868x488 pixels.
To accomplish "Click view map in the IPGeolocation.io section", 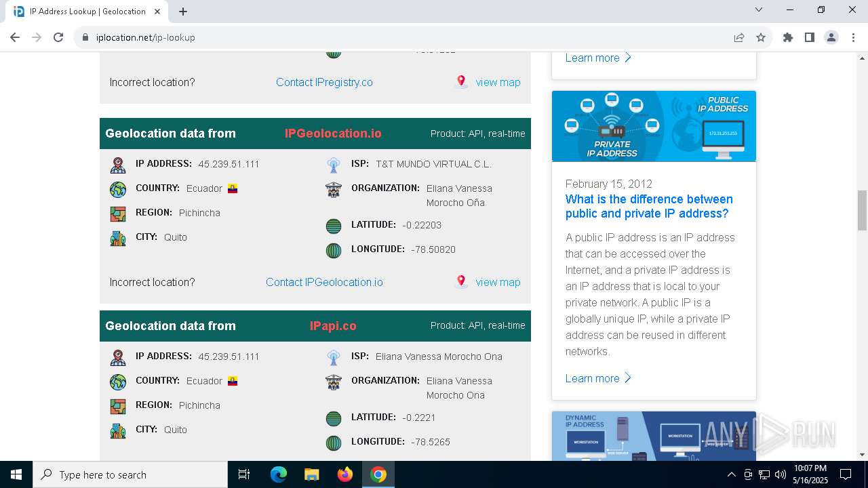I will [x=498, y=282].
